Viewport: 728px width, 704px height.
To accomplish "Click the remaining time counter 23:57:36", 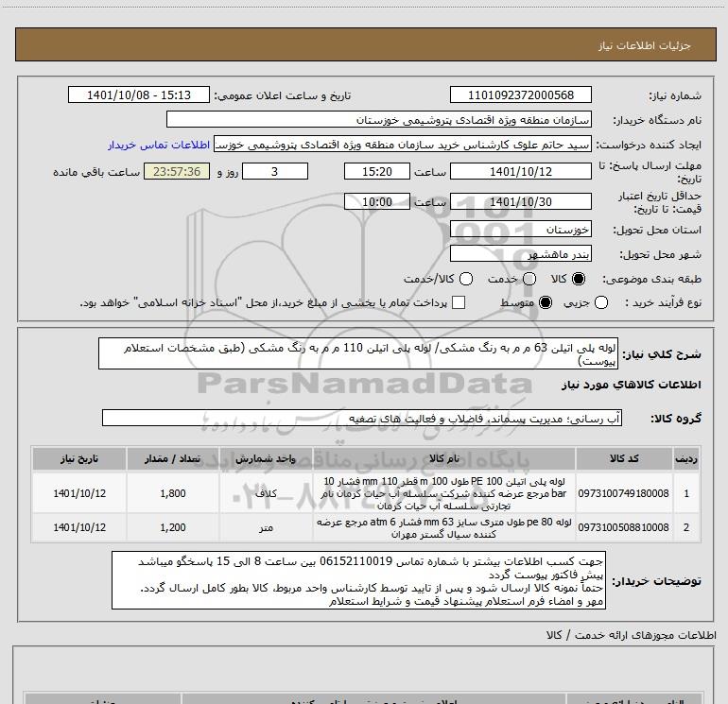I will point(177,171).
